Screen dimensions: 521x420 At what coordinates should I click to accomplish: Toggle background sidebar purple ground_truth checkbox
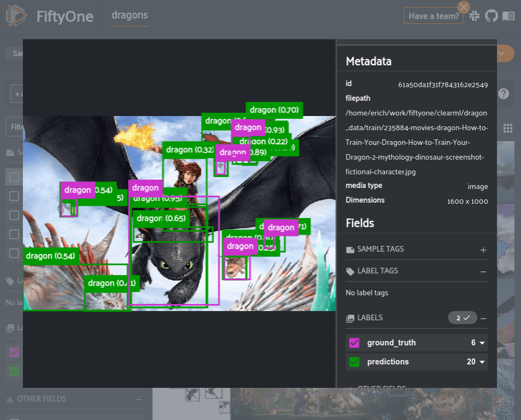click(14, 352)
